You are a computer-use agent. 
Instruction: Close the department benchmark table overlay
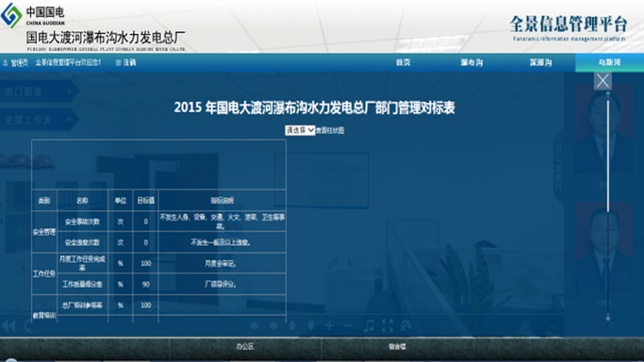(603, 81)
